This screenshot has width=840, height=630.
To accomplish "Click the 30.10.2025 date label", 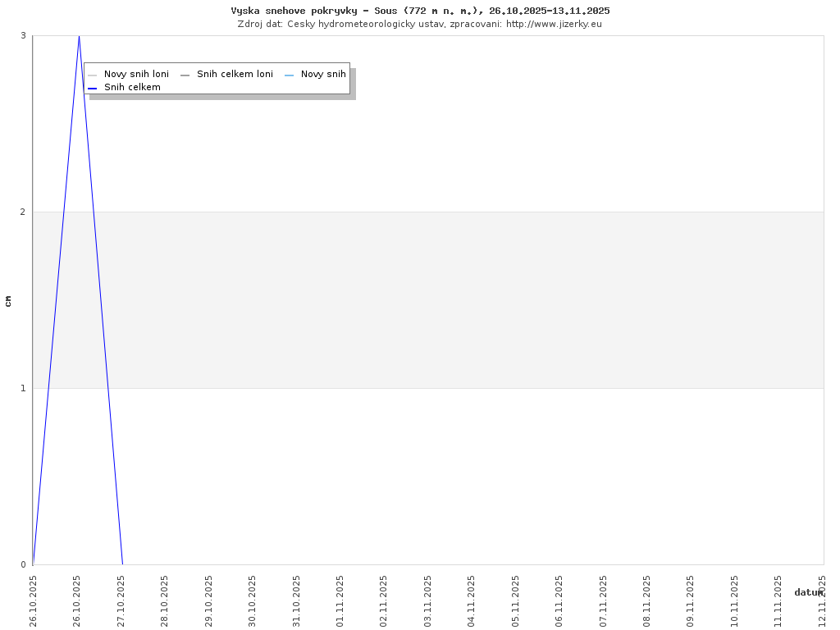I will click(x=252, y=600).
